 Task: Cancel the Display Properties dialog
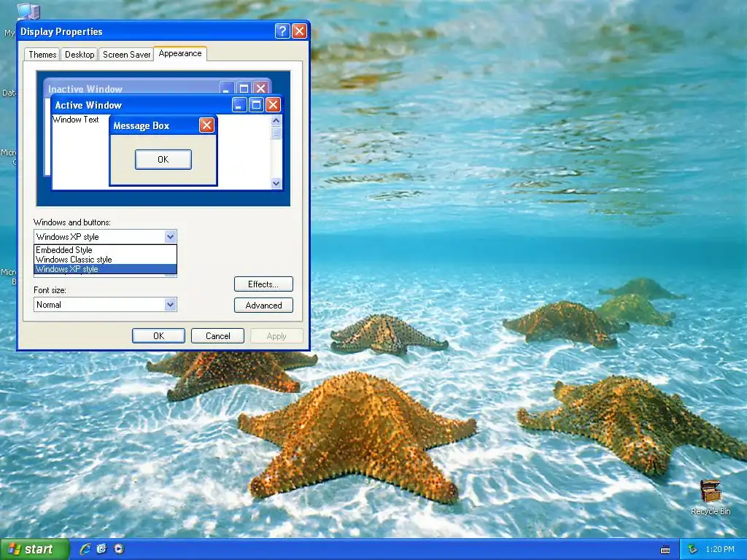pyautogui.click(x=217, y=335)
